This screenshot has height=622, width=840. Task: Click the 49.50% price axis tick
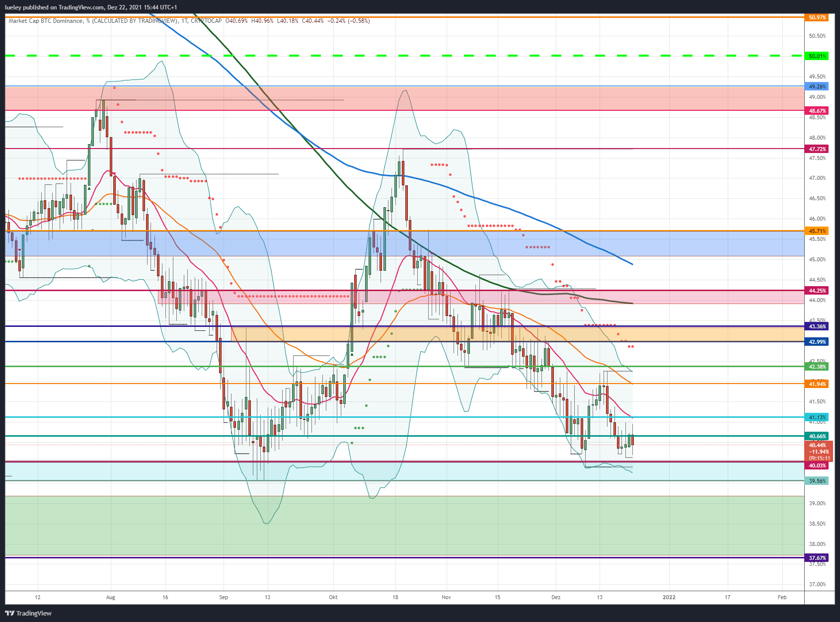(817, 77)
